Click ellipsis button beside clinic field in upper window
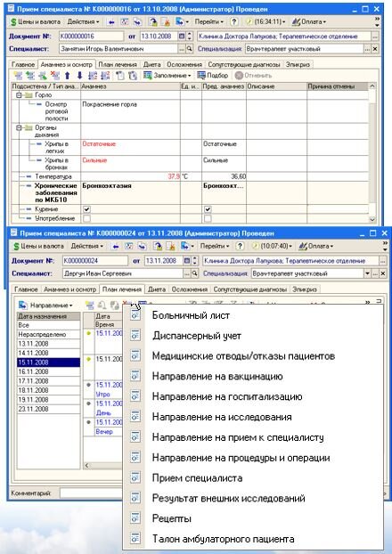 375,36
